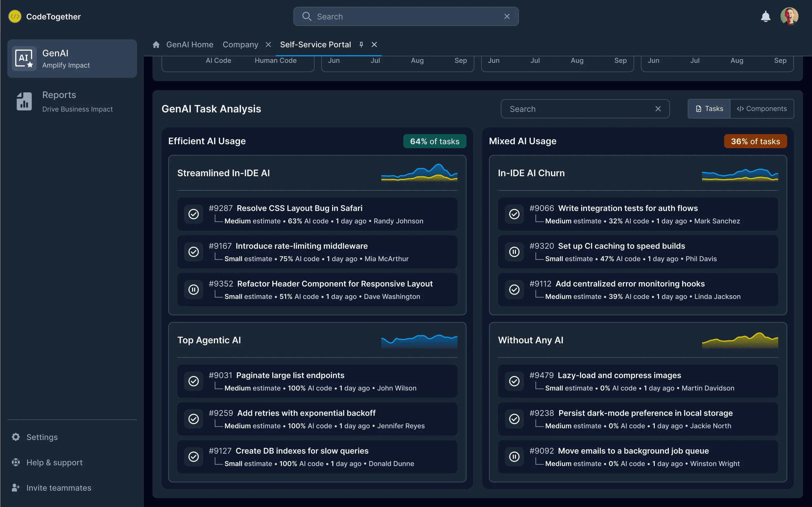Click the GenAI AI star sidebar icon

click(24, 59)
